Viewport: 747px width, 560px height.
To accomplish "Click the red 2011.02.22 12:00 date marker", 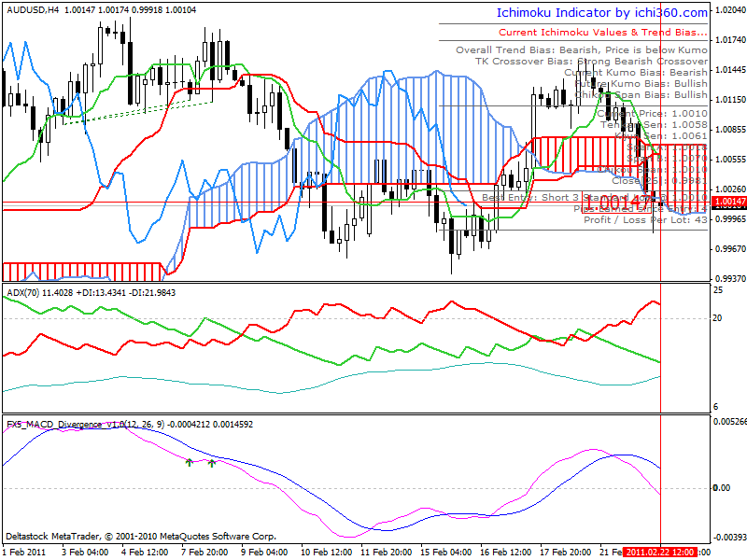I will 660,553.
